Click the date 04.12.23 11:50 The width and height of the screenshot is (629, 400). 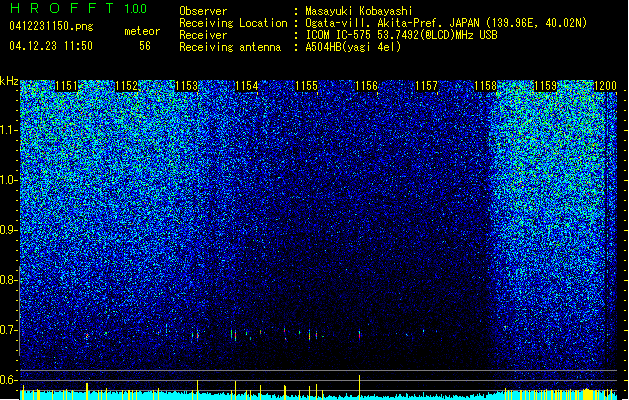[x=51, y=46]
